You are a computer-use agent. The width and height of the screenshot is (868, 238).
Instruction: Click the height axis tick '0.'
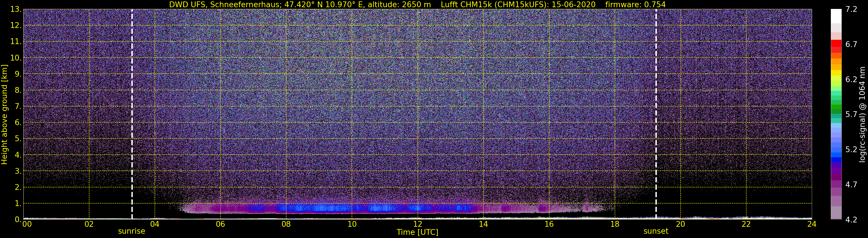point(18,220)
